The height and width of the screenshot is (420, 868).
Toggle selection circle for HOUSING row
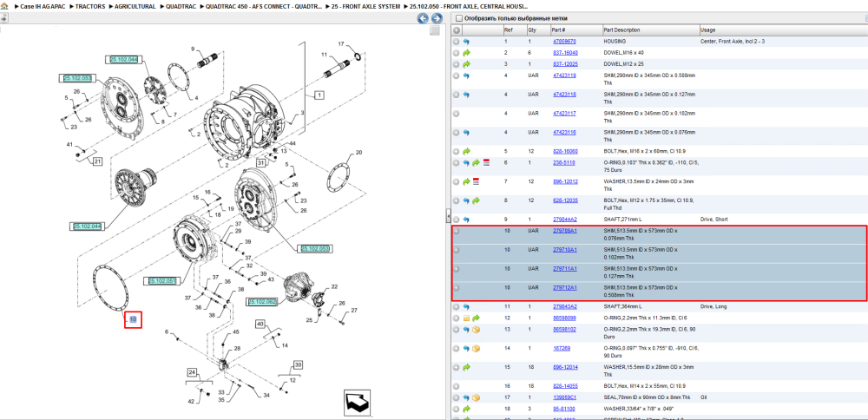click(457, 42)
